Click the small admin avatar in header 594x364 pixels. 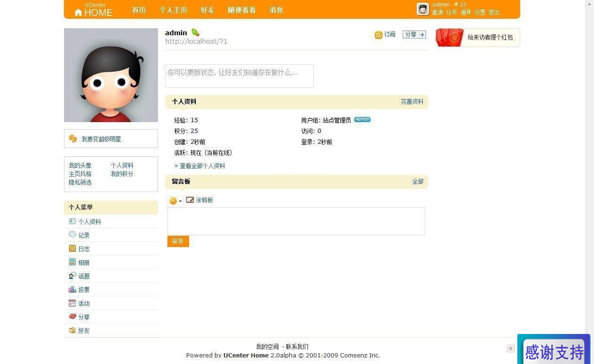tap(423, 9)
